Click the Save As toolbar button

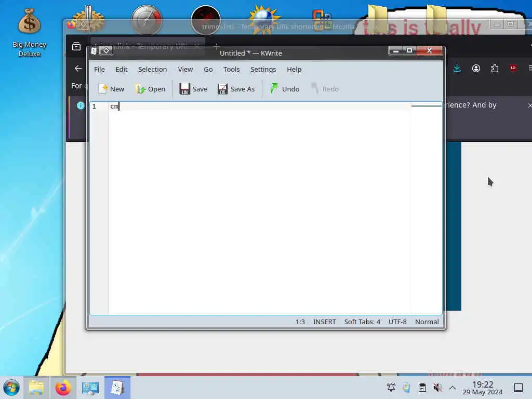click(236, 89)
